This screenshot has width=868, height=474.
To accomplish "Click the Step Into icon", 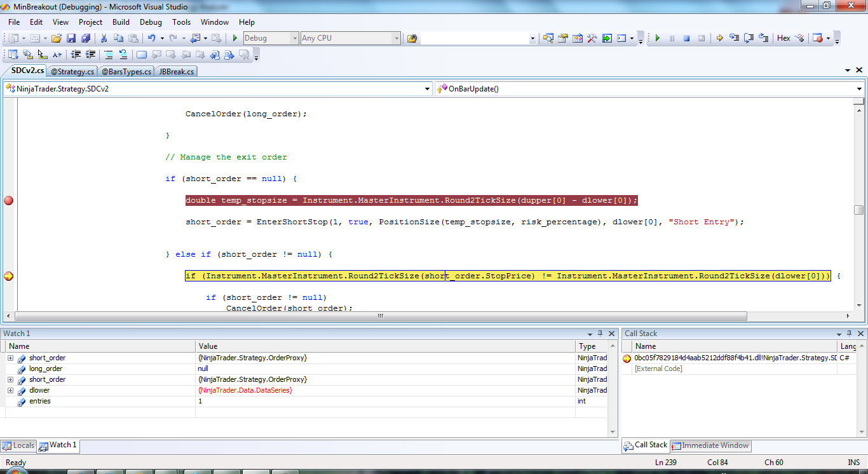I will (735, 38).
